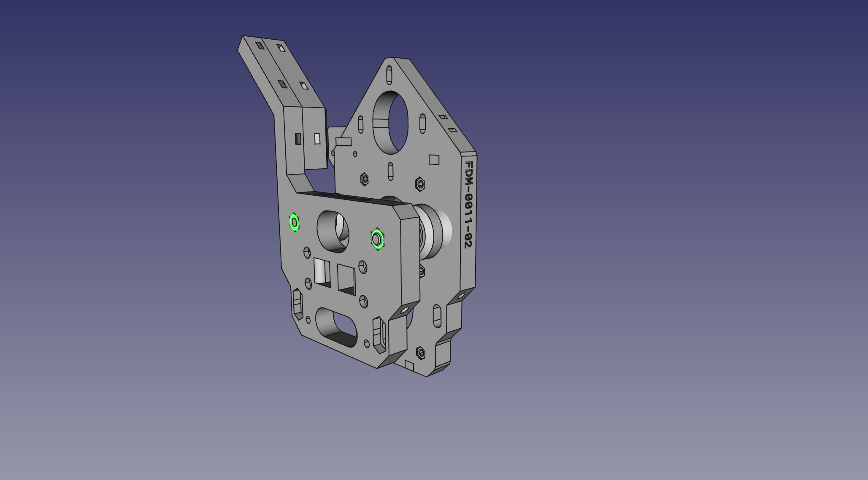The width and height of the screenshot is (868, 480).
Task: Select the hex nut at the rear plate bottom
Action: tap(421, 353)
